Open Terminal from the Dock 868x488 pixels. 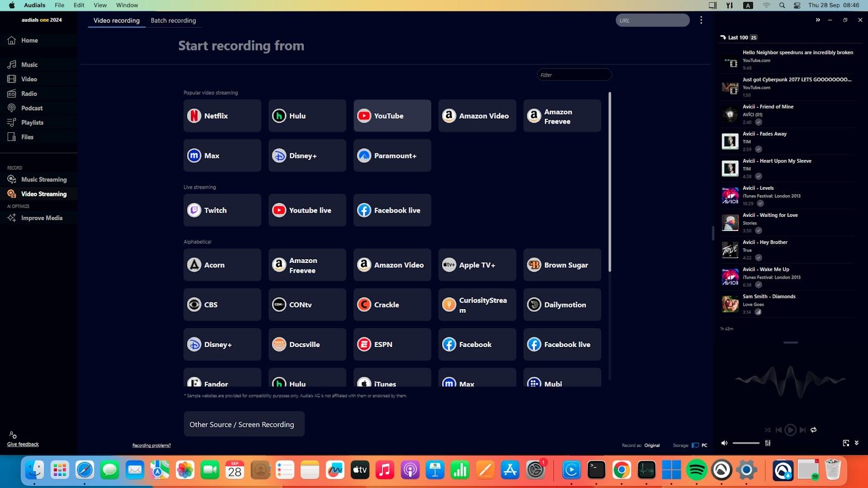pos(596,470)
